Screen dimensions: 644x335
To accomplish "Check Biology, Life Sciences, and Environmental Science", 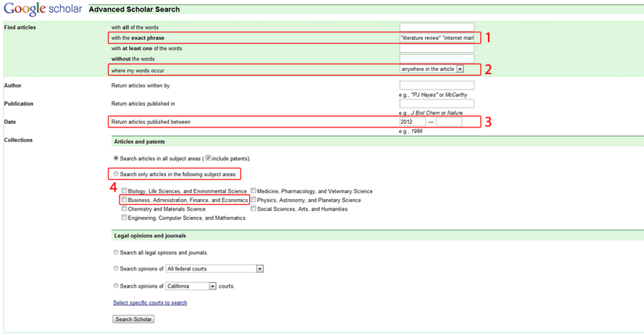I will (x=124, y=190).
